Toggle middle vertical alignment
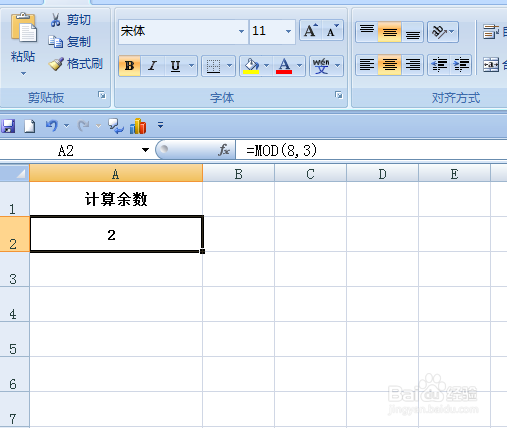Viewport: 507px width, 428px height. click(390, 32)
